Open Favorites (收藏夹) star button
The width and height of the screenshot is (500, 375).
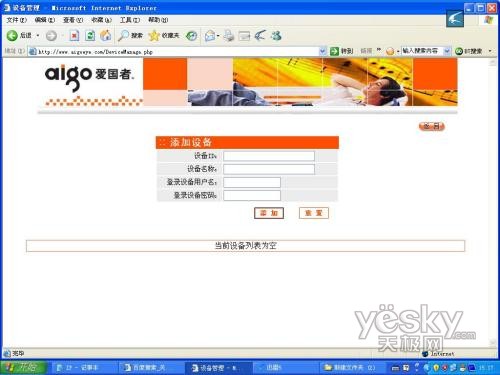tap(164, 35)
